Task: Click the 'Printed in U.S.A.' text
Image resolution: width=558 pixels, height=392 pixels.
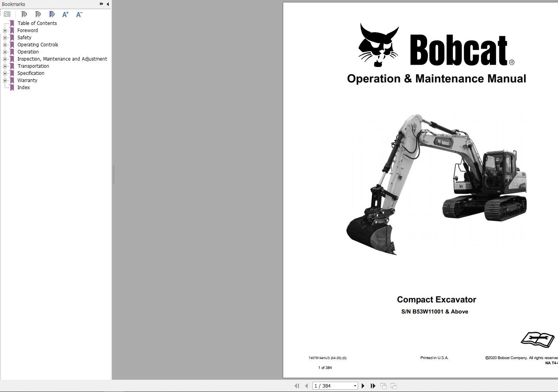Action: [434, 358]
